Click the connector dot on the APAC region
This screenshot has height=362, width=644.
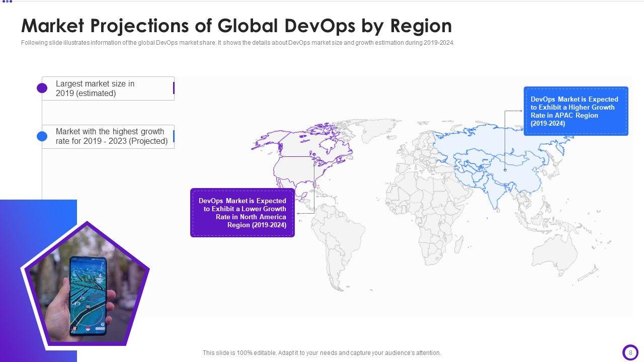coord(505,170)
